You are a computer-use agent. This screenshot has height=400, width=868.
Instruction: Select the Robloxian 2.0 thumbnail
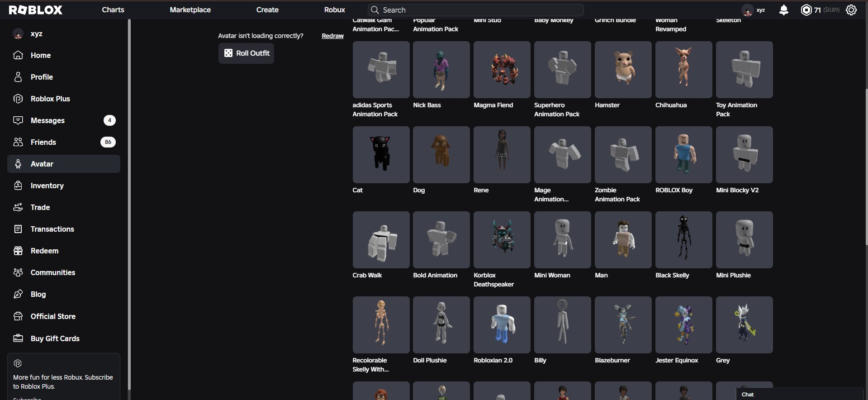point(502,325)
